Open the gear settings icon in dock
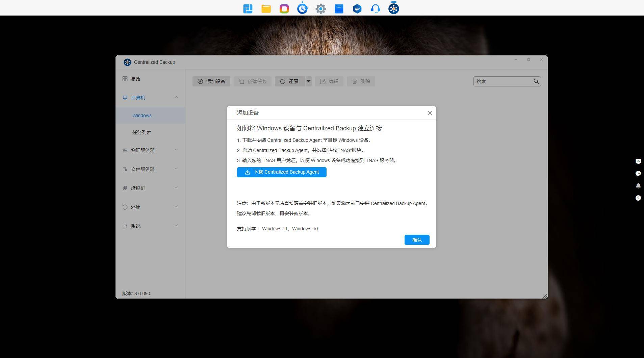 (x=320, y=9)
